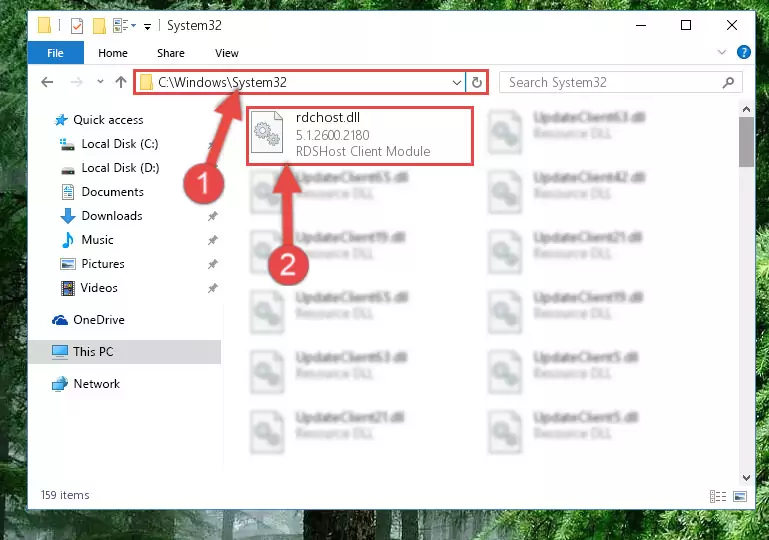Image resolution: width=769 pixels, height=540 pixels.
Task: Click the Search System32 field
Action: 620,82
